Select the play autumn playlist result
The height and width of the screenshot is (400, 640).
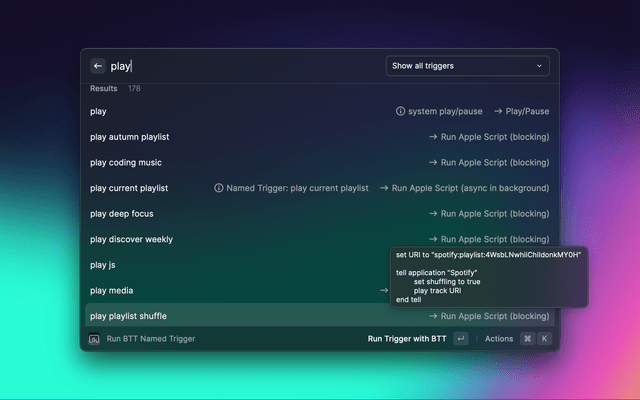(x=129, y=137)
